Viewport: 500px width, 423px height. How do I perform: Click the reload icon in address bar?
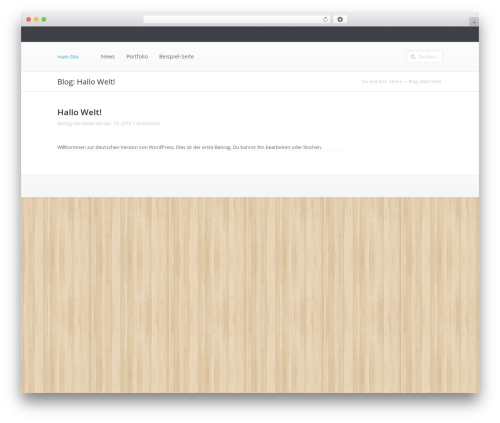click(x=325, y=19)
